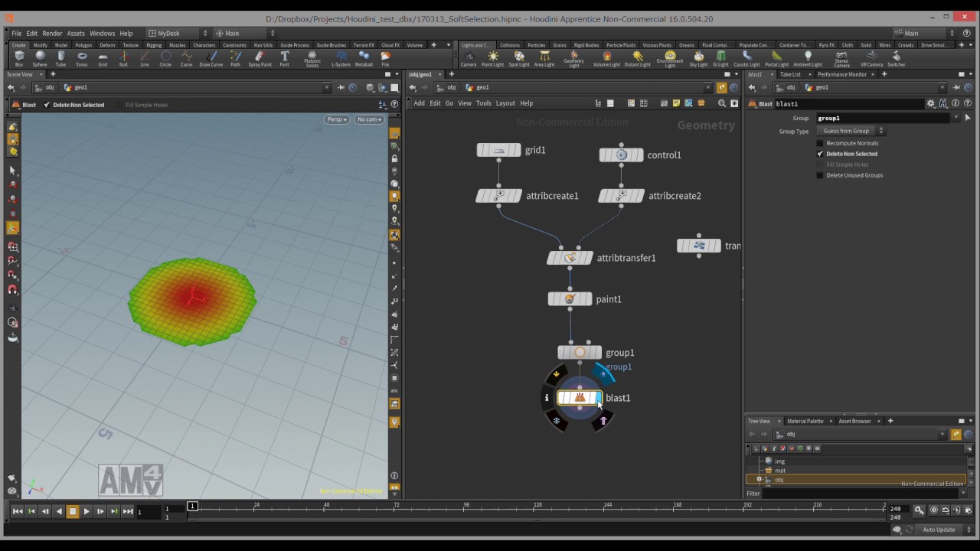The width and height of the screenshot is (980, 551).
Task: Add a Camera from the Lights shelf
Action: (469, 58)
